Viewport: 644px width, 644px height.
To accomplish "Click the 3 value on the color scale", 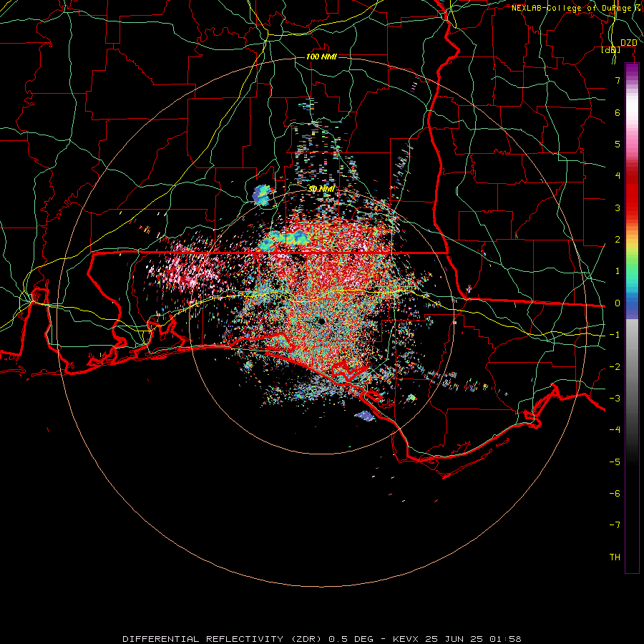I will pyautogui.click(x=618, y=208).
